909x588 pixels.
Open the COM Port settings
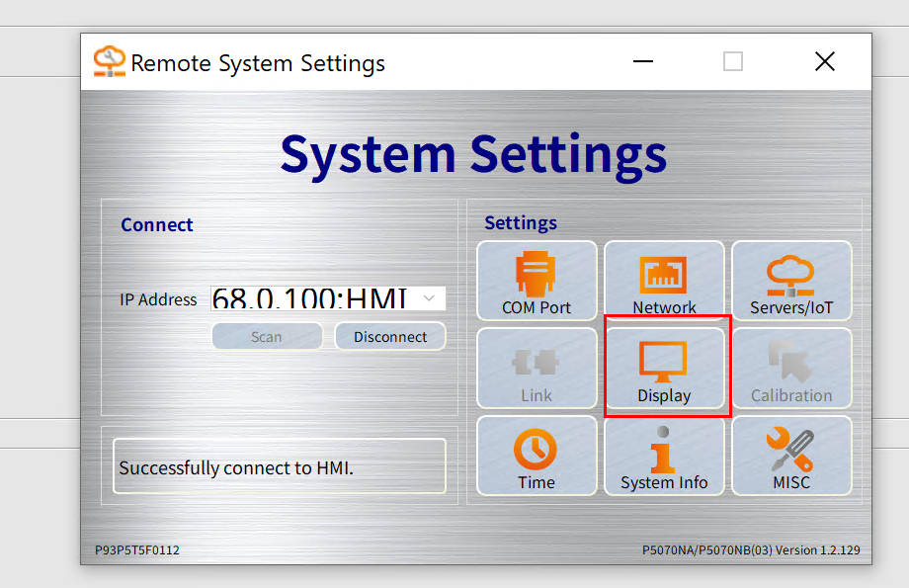click(537, 281)
